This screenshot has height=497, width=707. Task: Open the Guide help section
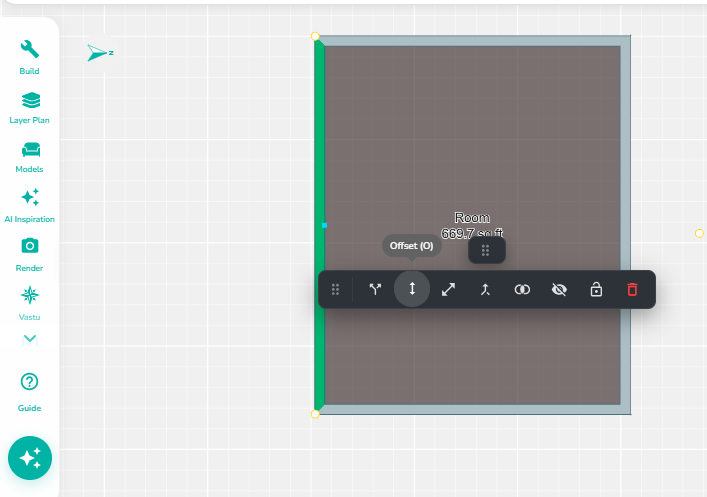29,392
